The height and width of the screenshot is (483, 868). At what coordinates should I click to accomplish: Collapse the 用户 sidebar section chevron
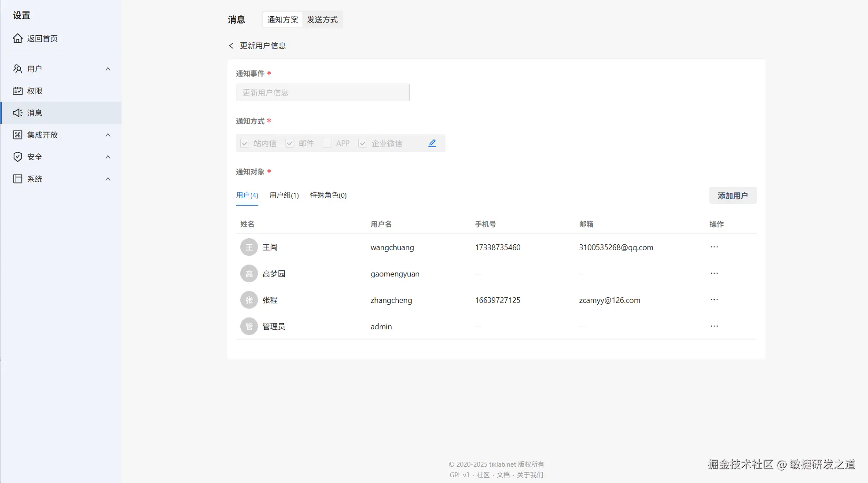click(x=108, y=69)
